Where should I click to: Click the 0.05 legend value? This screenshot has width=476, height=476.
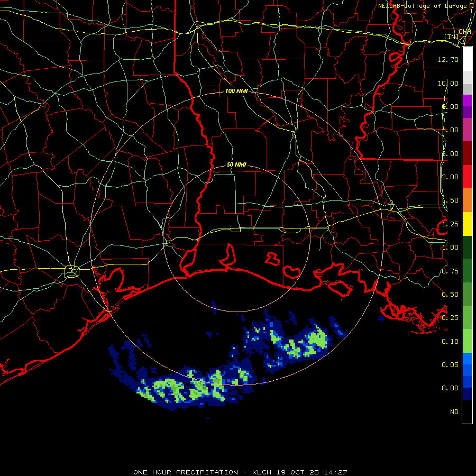pos(450,364)
